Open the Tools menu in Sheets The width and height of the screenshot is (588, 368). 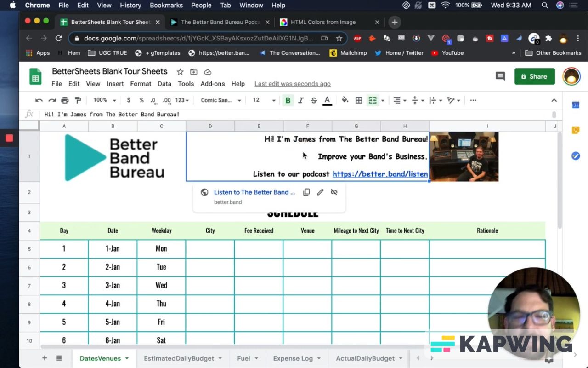pyautogui.click(x=186, y=84)
